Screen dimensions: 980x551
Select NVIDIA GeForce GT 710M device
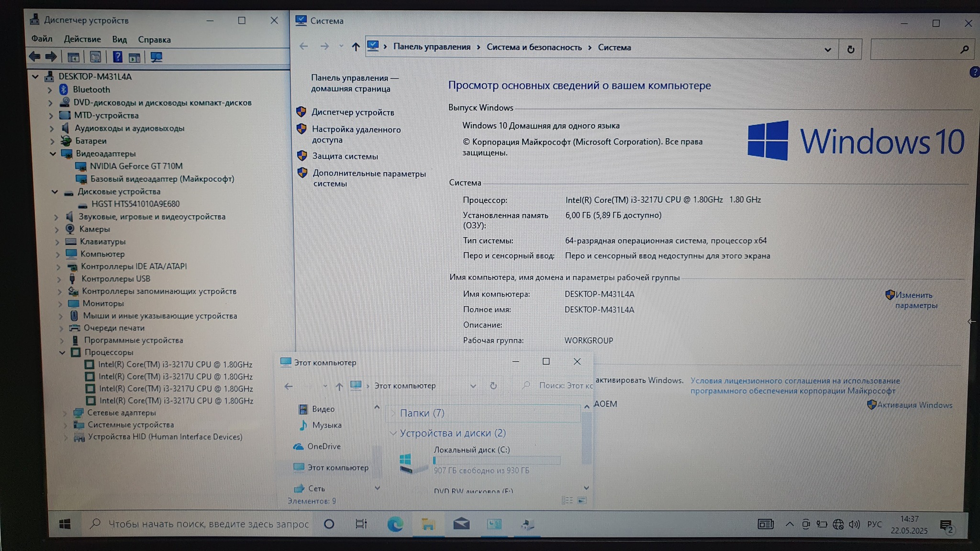pyautogui.click(x=136, y=166)
